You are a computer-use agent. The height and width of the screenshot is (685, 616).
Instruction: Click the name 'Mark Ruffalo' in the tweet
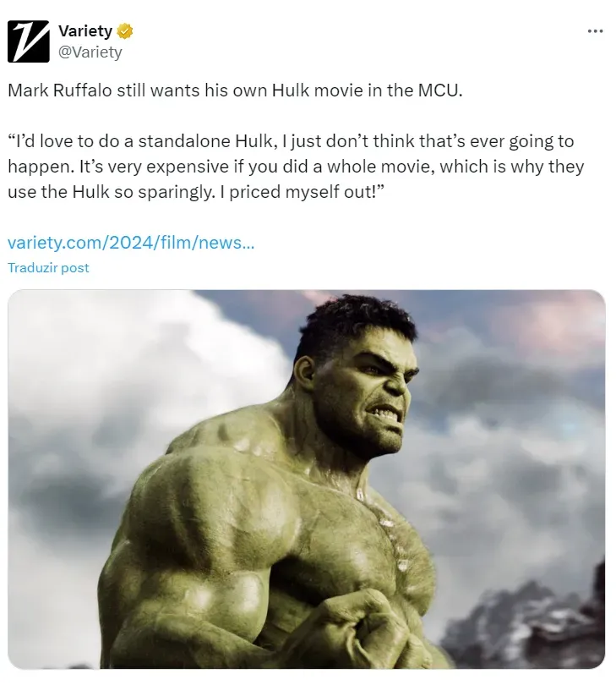60,90
